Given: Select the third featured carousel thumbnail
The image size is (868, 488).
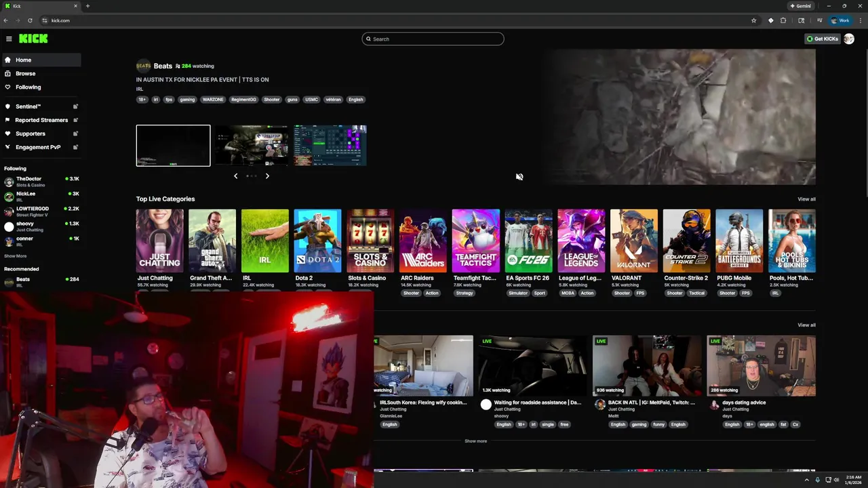Looking at the screenshot, I should (330, 145).
